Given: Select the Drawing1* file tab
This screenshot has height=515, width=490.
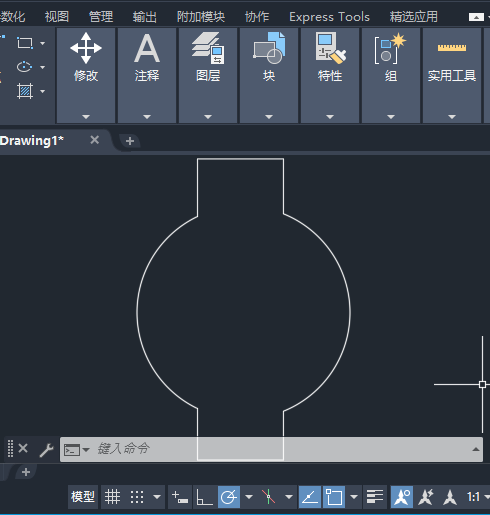Looking at the screenshot, I should (32, 141).
